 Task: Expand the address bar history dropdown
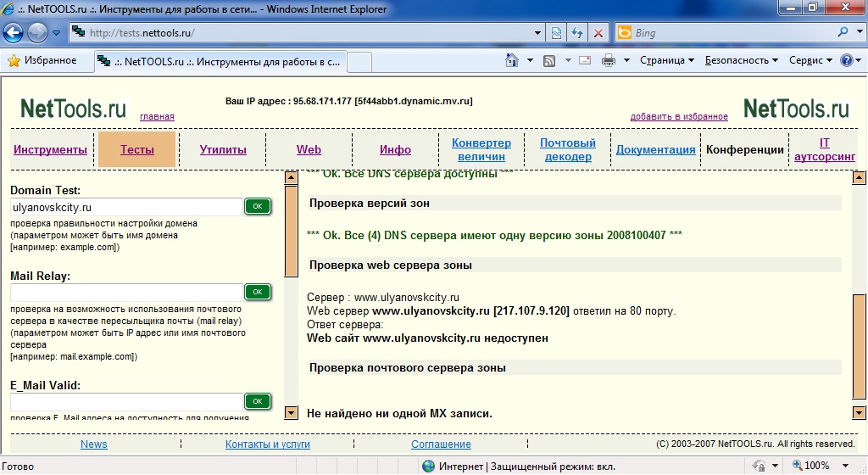coord(537,33)
